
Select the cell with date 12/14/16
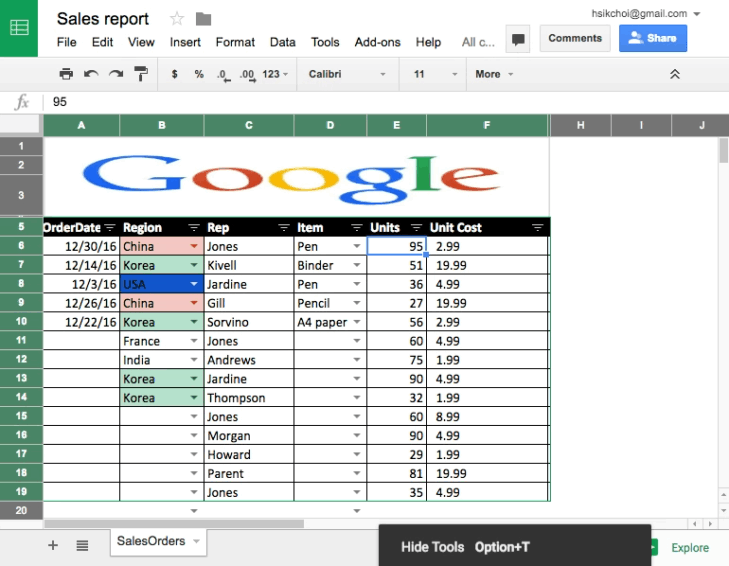(81, 265)
